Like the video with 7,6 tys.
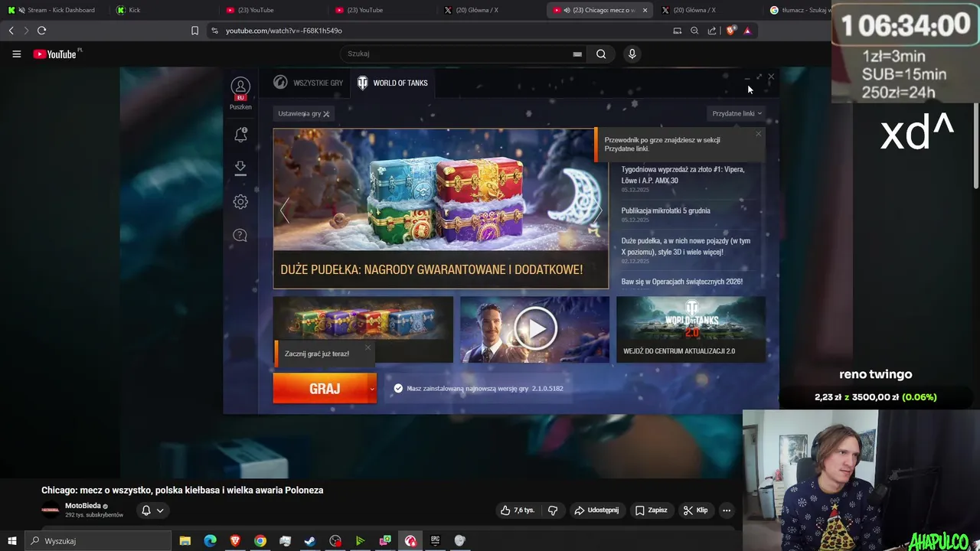This screenshot has height=551, width=980. click(517, 510)
